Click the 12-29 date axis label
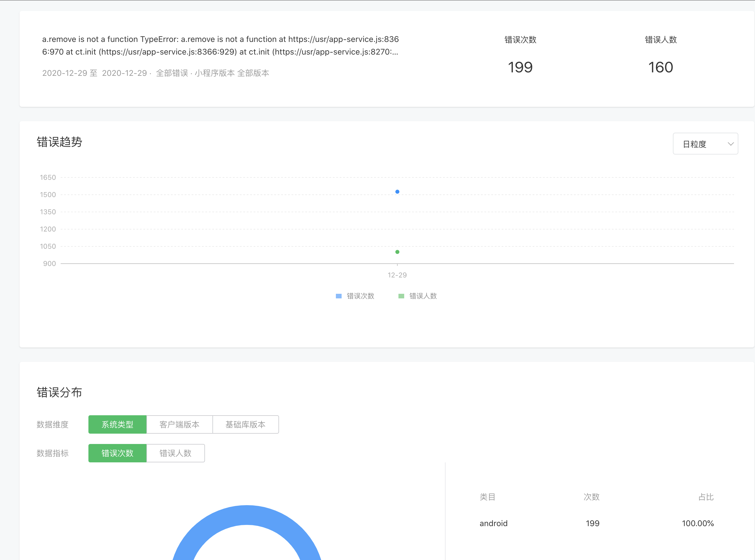Screen dimensions: 755x560 point(397,275)
